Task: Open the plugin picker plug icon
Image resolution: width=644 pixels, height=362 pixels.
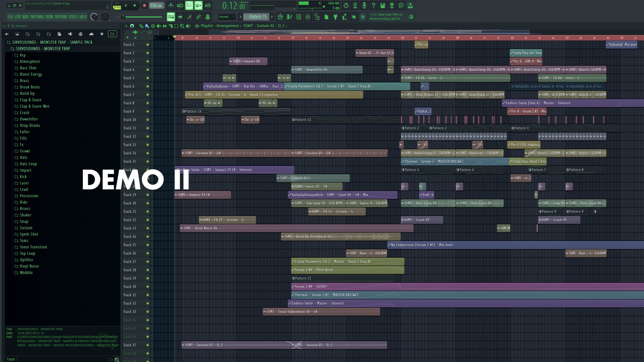Action: (x=335, y=17)
